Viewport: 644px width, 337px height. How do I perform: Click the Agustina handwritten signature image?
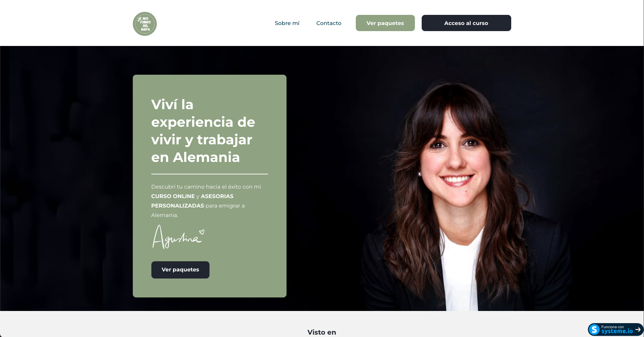tap(178, 237)
